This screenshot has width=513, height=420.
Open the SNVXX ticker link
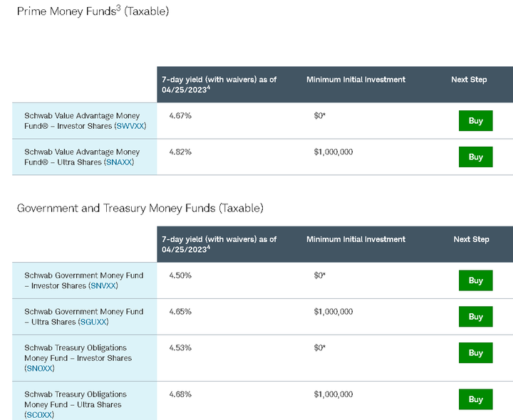click(103, 286)
